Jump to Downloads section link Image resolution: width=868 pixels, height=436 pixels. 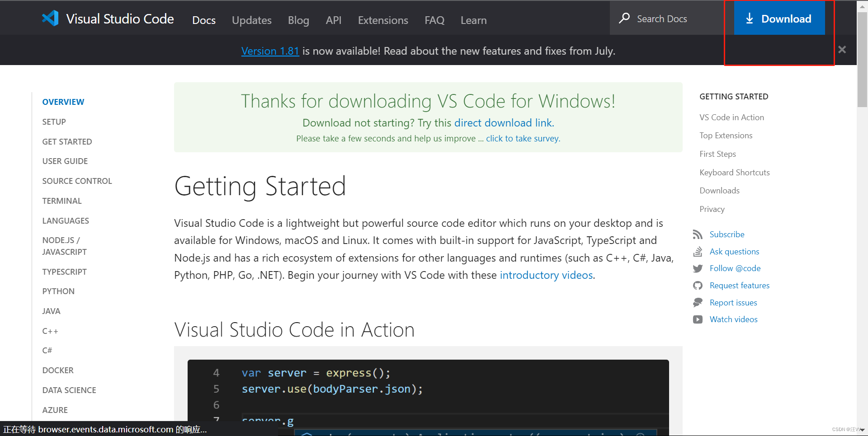tap(719, 191)
